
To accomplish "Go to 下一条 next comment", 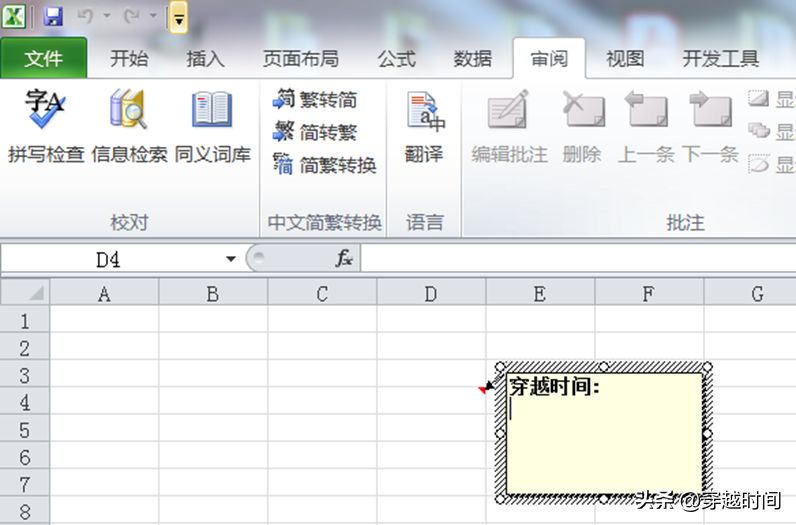I will pyautogui.click(x=710, y=126).
